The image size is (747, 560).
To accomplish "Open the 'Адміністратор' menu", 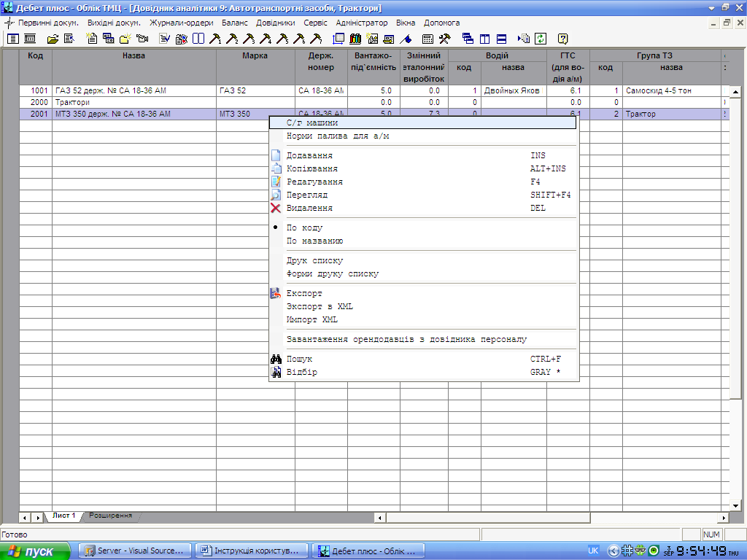I will click(362, 23).
